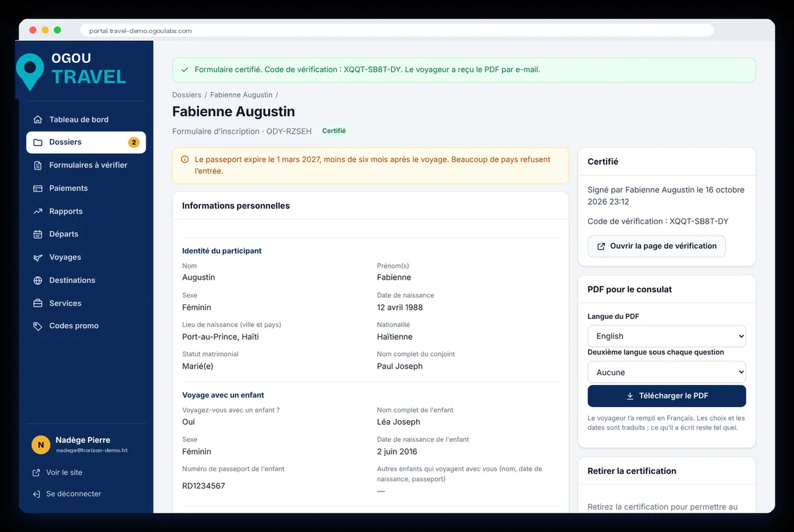Click the Dossiers breadcrumb link

pos(187,95)
